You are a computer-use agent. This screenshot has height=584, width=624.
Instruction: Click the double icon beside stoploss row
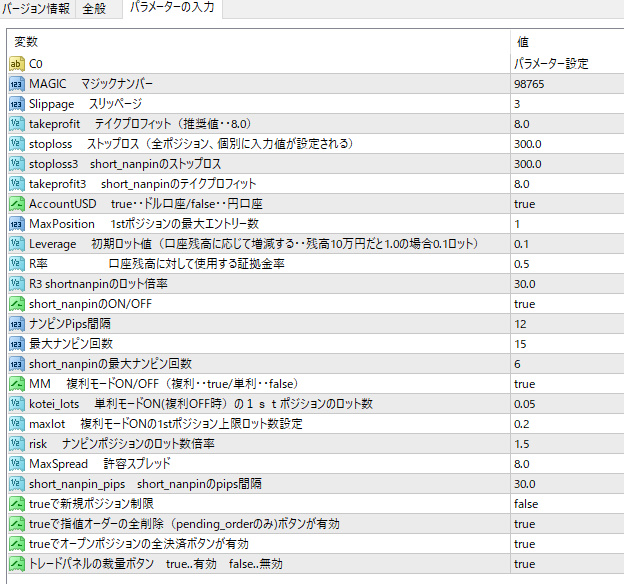point(17,144)
